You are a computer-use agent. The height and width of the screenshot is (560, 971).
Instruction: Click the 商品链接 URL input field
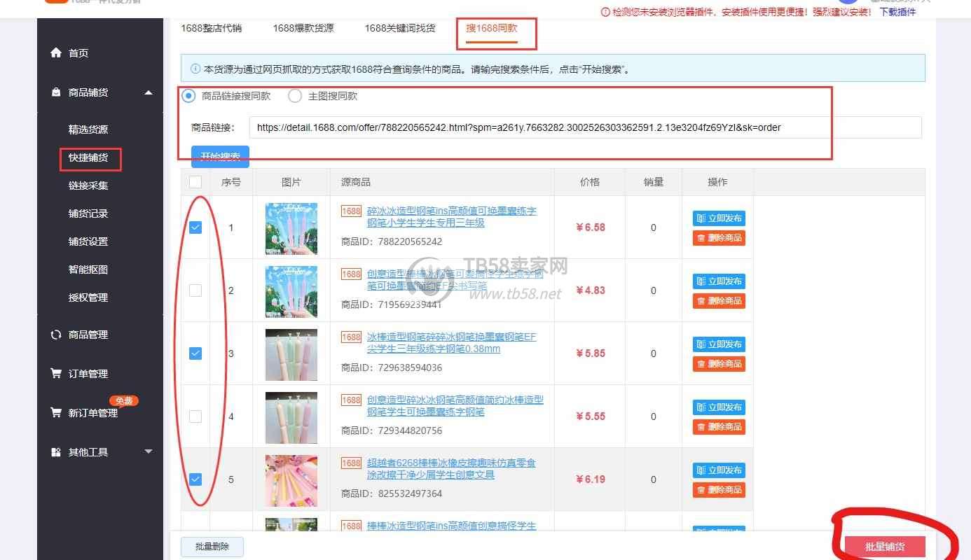(x=585, y=127)
